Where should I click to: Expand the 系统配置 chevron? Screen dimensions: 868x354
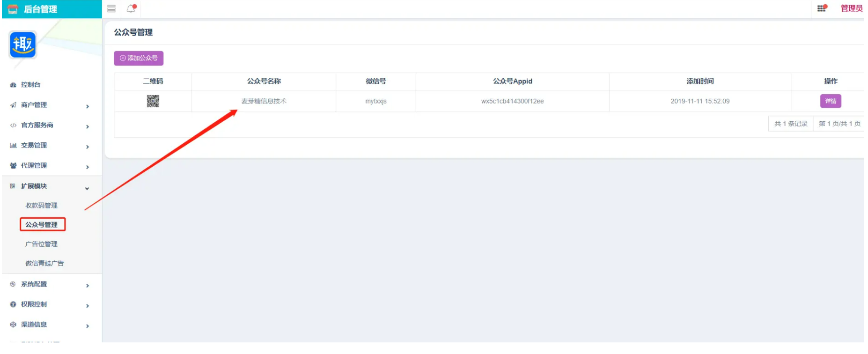click(88, 285)
